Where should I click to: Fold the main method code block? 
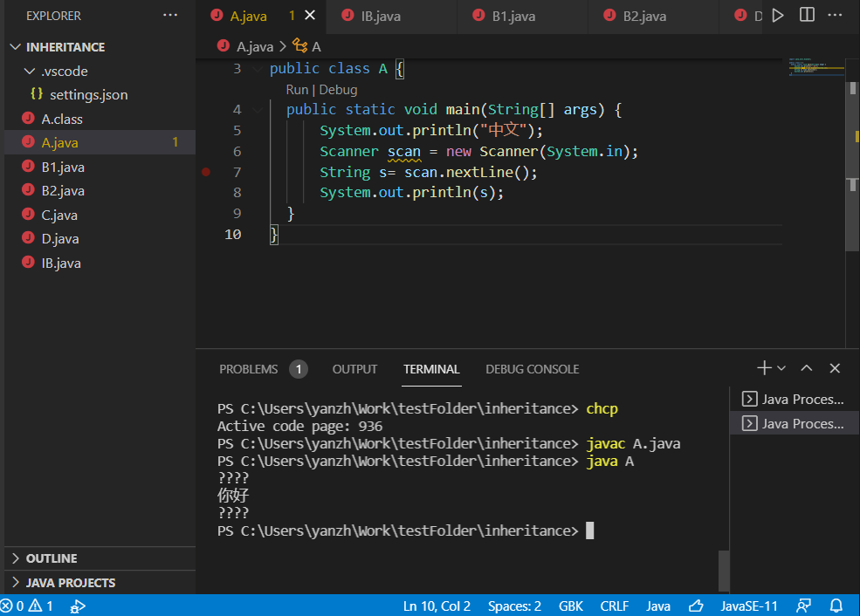pyautogui.click(x=257, y=110)
